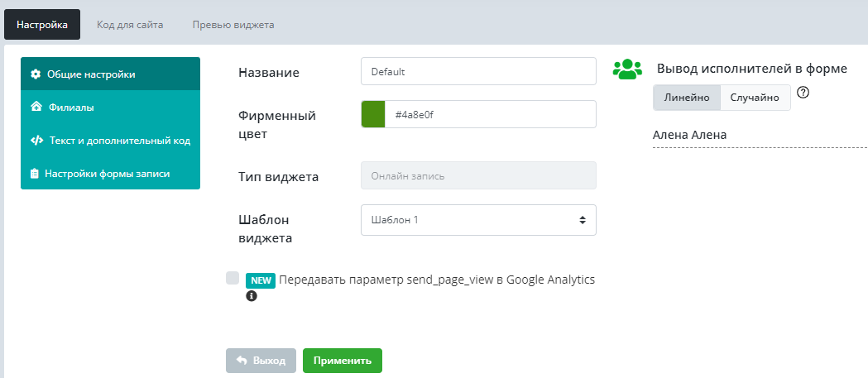Click the dropdown arrows on Шаблон 1
Image resolution: width=868 pixels, height=378 pixels.
tap(583, 220)
